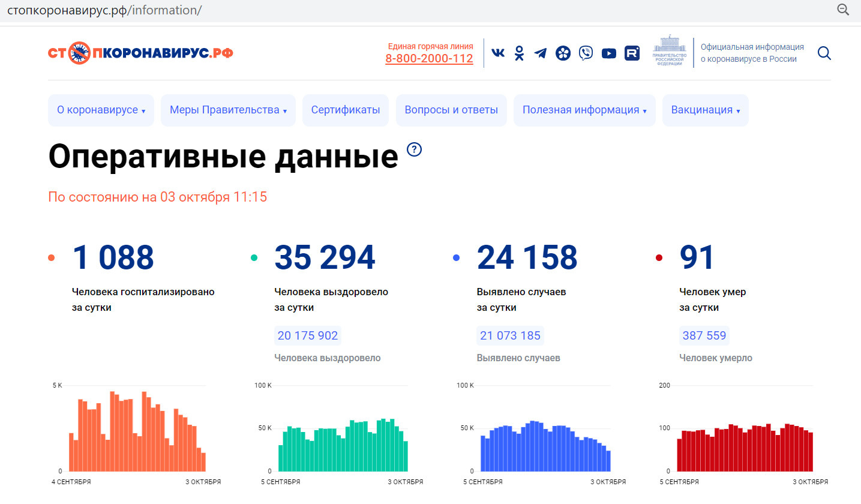Image resolution: width=861 pixels, height=504 pixels.
Task: Click the green recoveries bar chart
Action: [343, 445]
